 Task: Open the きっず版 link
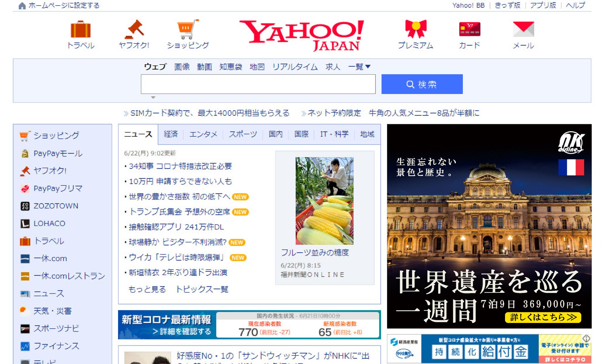(507, 5)
